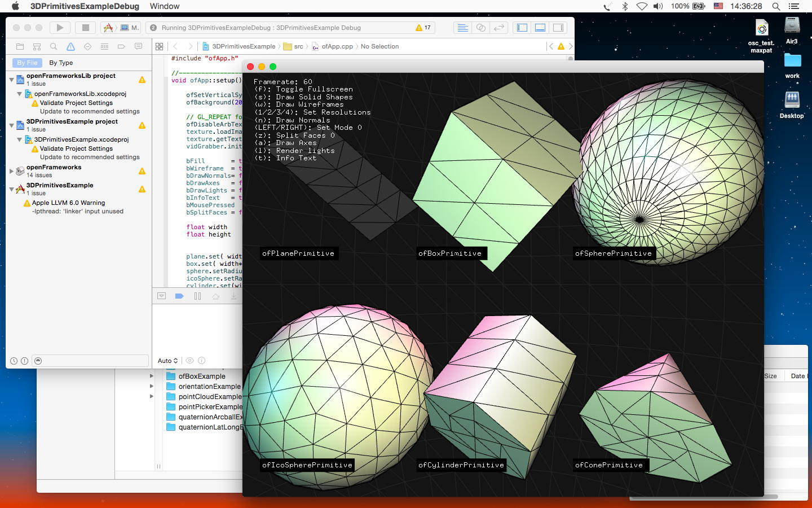812x508 pixels.
Task: Toggle breakpoints activation in the debug bar
Action: click(179, 296)
